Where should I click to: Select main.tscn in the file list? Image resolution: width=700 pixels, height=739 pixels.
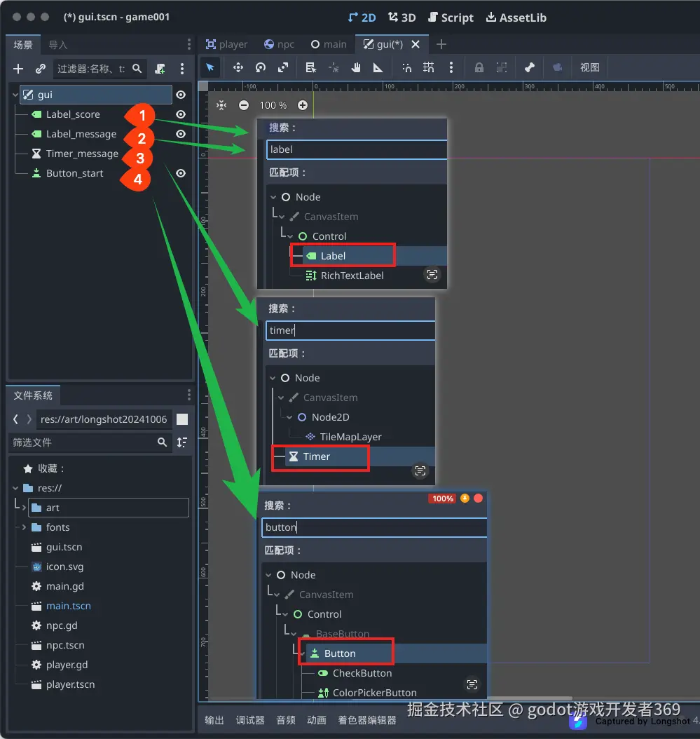68,606
